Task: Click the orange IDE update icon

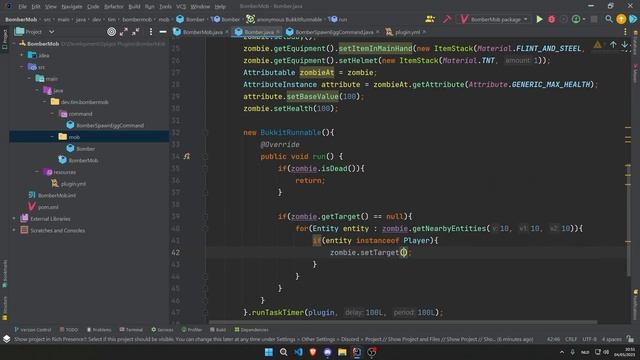Action: coord(621,19)
